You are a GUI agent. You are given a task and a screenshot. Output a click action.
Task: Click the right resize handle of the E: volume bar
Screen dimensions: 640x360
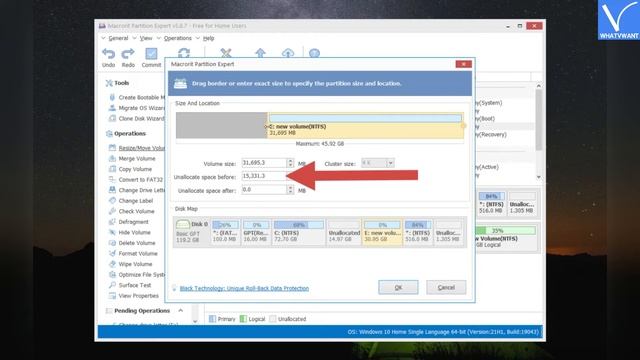tap(463, 126)
